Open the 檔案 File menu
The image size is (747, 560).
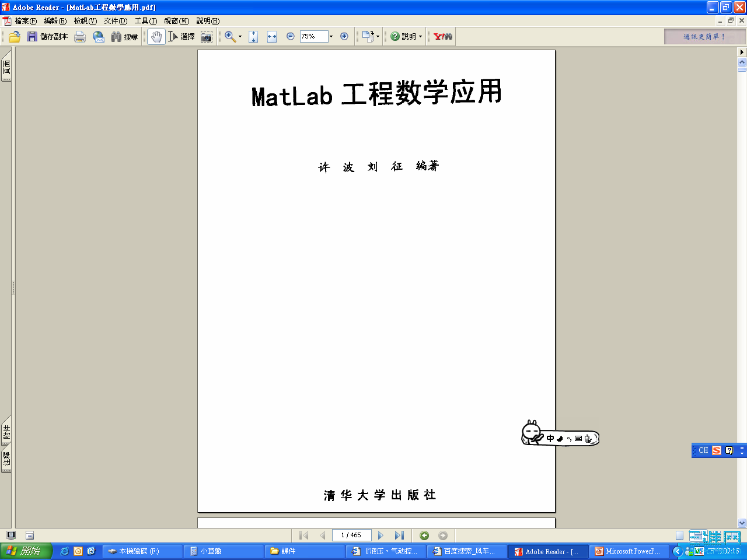point(26,21)
